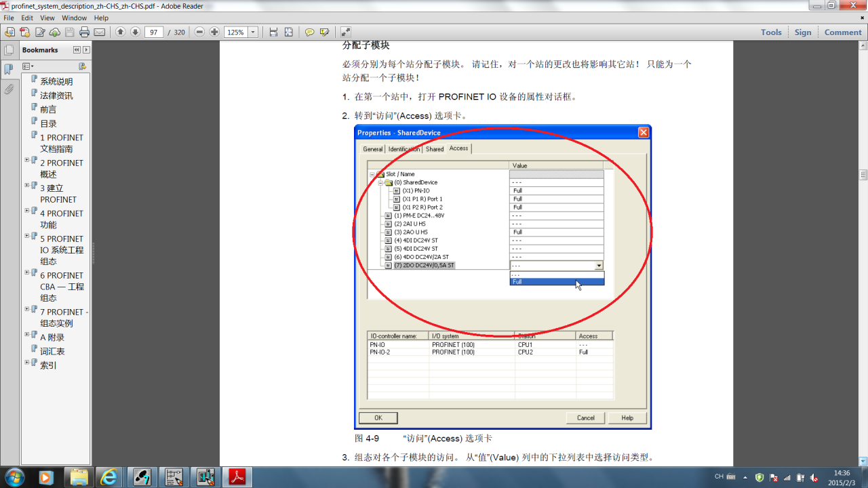
Task: Expand the "5 PROFINET IO 系统工程组态" bookmark
Action: pyautogui.click(x=27, y=236)
